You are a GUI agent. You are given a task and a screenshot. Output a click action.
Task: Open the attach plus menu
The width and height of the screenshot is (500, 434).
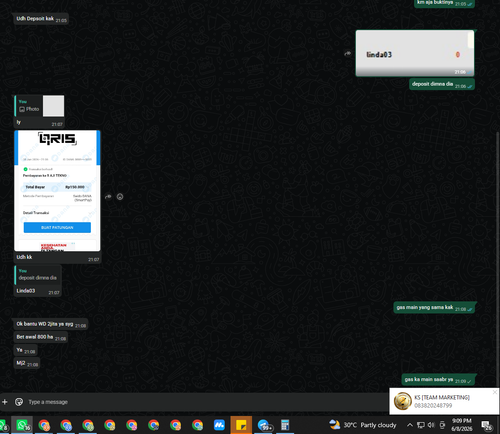tap(5, 402)
